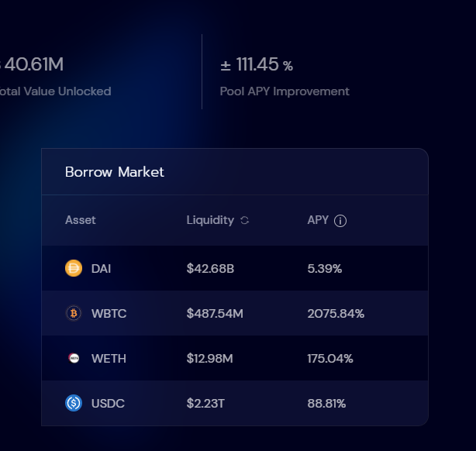Click the APY column header
476x451 pixels.
point(318,220)
